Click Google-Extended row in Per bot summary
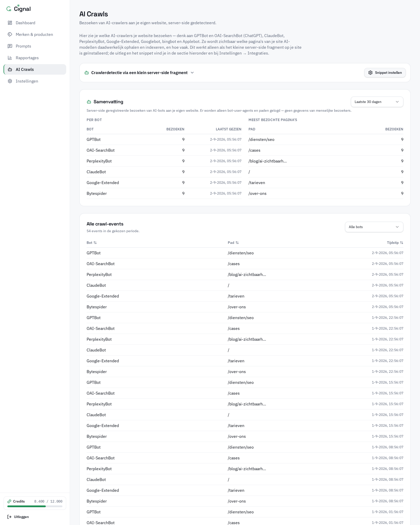 coord(164,183)
